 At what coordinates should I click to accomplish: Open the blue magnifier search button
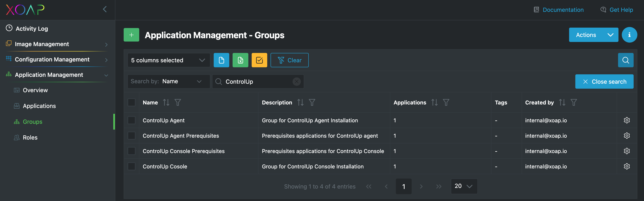(x=626, y=60)
